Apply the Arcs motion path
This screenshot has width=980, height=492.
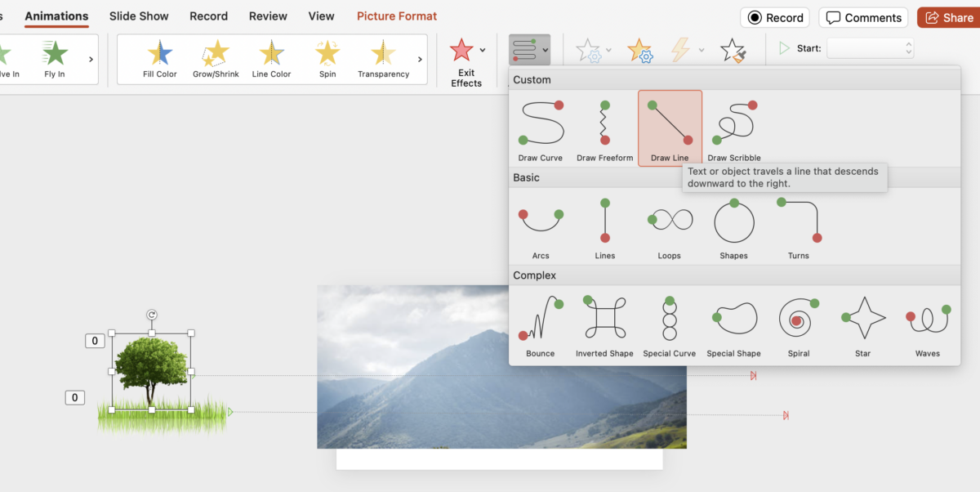(541, 227)
